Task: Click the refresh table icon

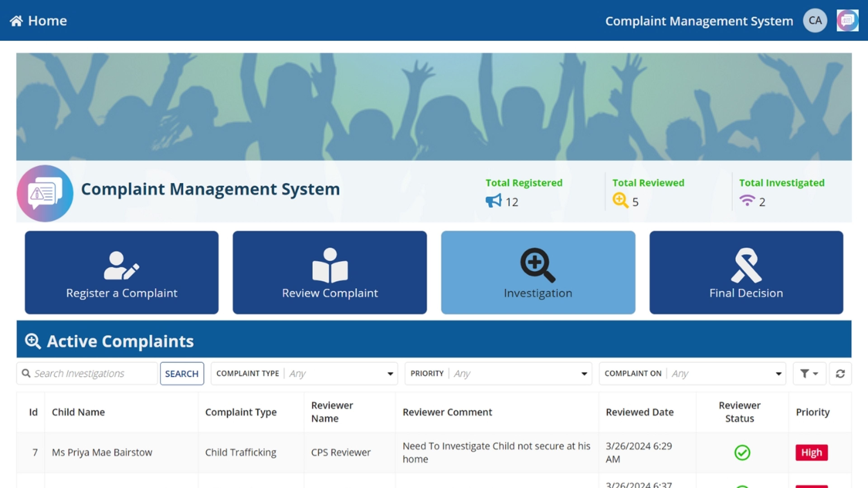Action: click(x=840, y=373)
